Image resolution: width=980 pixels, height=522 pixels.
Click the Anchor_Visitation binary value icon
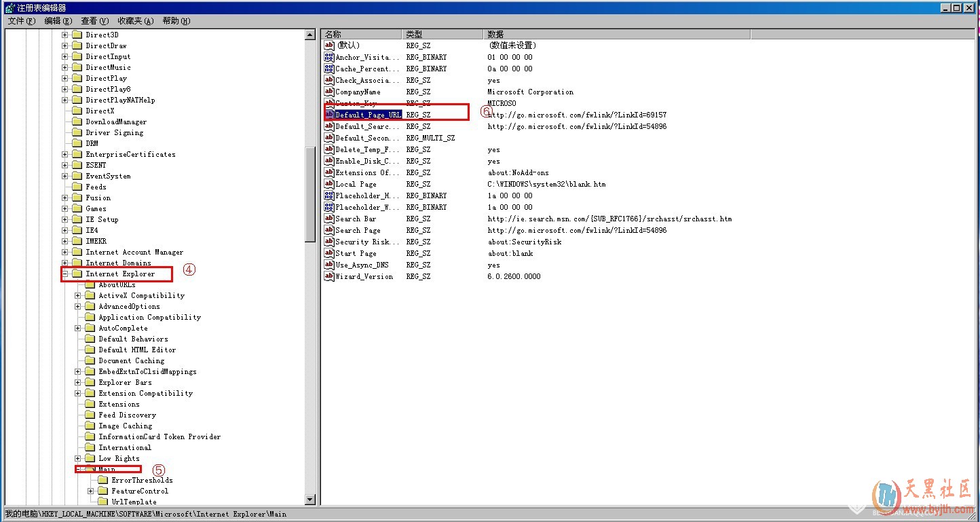(x=329, y=57)
